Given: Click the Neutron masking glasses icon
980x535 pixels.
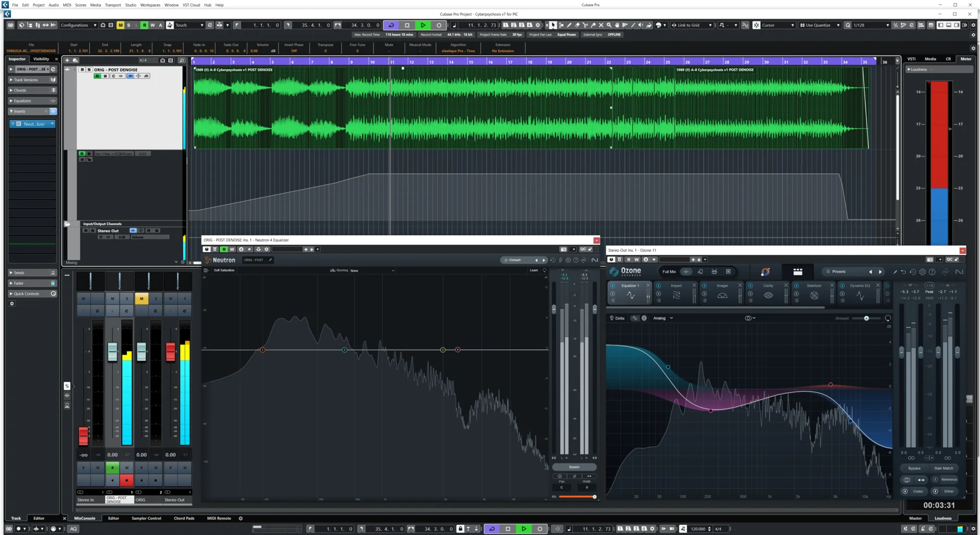Looking at the screenshot, I should click(333, 270).
